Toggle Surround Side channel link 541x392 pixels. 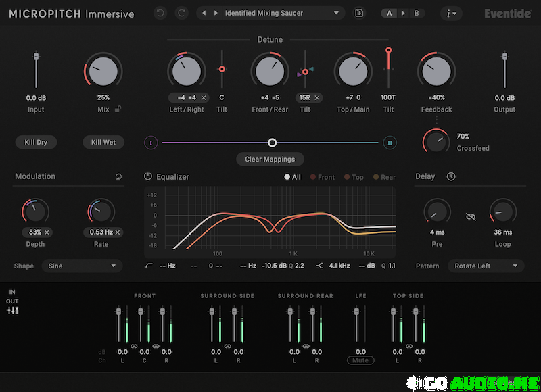coord(227,346)
